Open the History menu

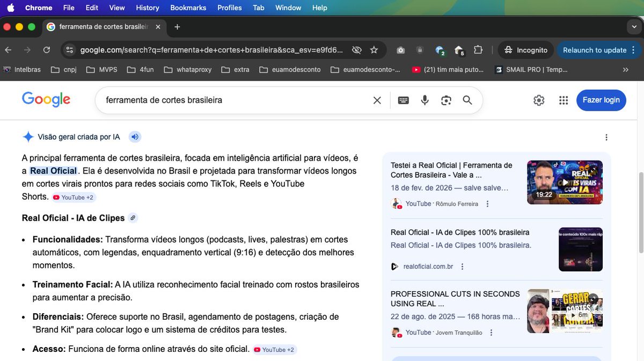(148, 8)
